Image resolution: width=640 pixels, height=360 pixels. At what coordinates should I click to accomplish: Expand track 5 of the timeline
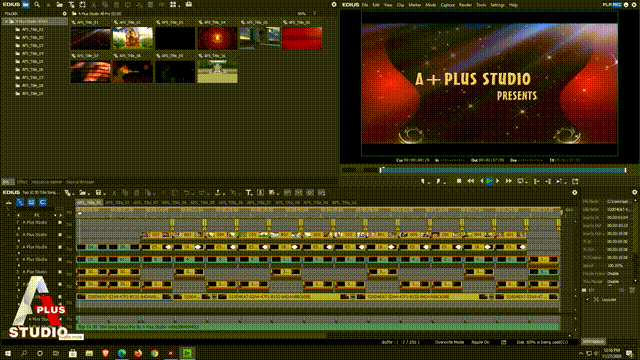(x=18, y=252)
